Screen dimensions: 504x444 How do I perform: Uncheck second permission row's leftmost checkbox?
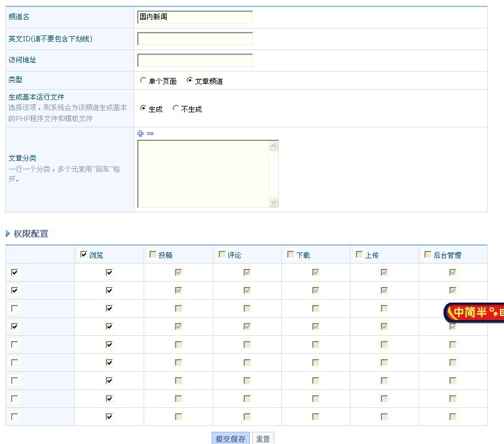click(x=15, y=290)
